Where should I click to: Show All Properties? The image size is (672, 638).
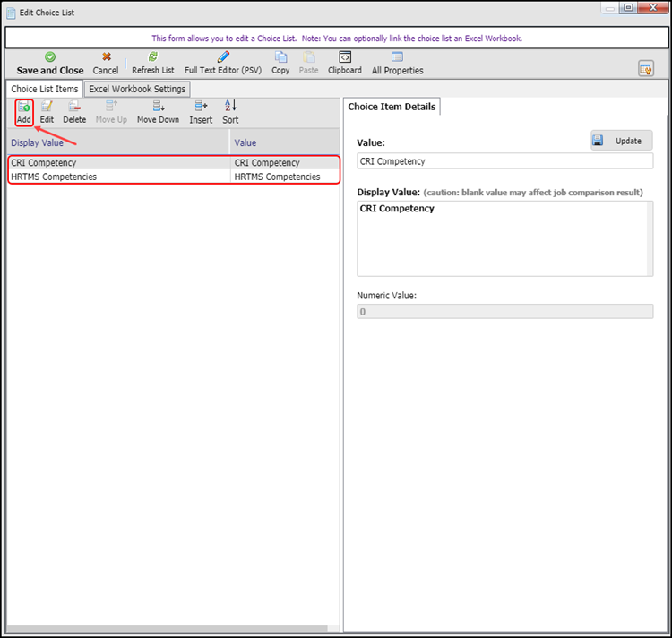tap(397, 63)
